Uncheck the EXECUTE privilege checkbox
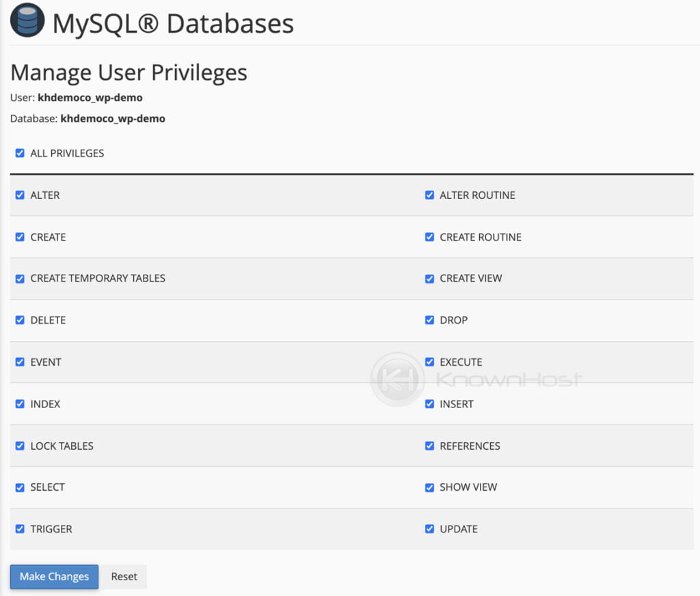The image size is (700, 596). tap(429, 362)
